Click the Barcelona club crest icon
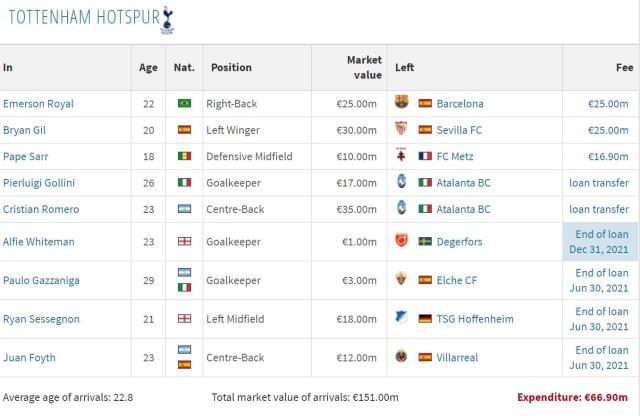 [402, 103]
